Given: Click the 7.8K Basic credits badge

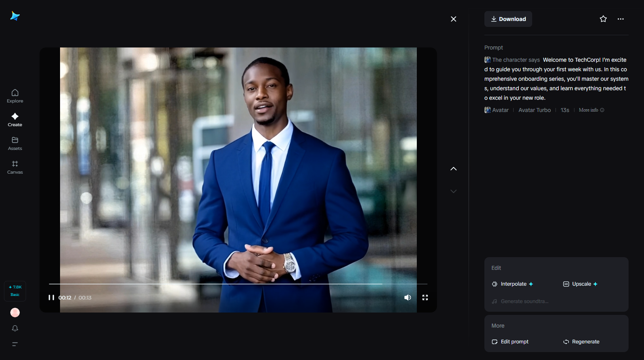Looking at the screenshot, I should 15,291.
